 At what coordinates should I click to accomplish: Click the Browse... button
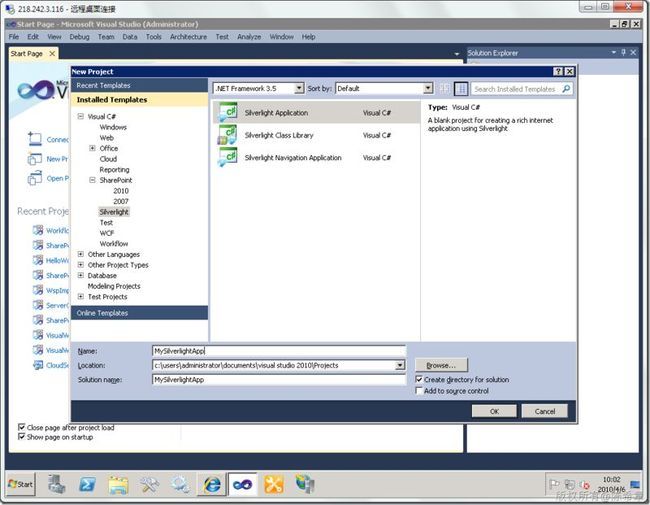(x=441, y=365)
